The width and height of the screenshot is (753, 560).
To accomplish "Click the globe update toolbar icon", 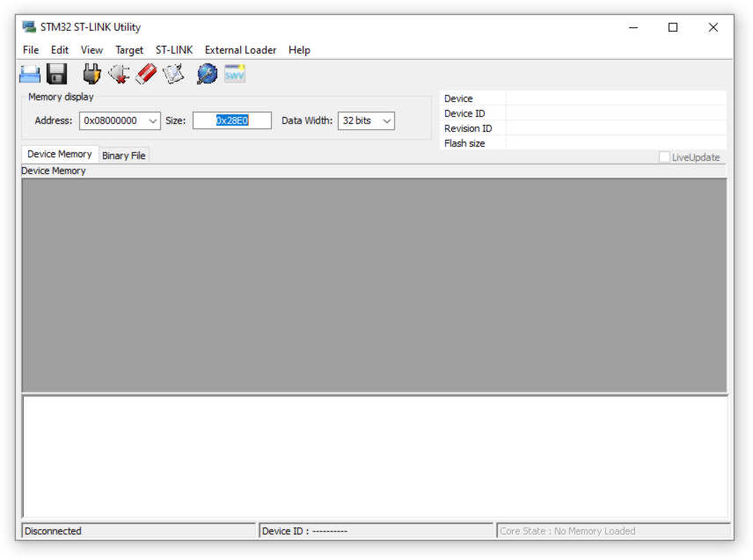I will pyautogui.click(x=207, y=75).
